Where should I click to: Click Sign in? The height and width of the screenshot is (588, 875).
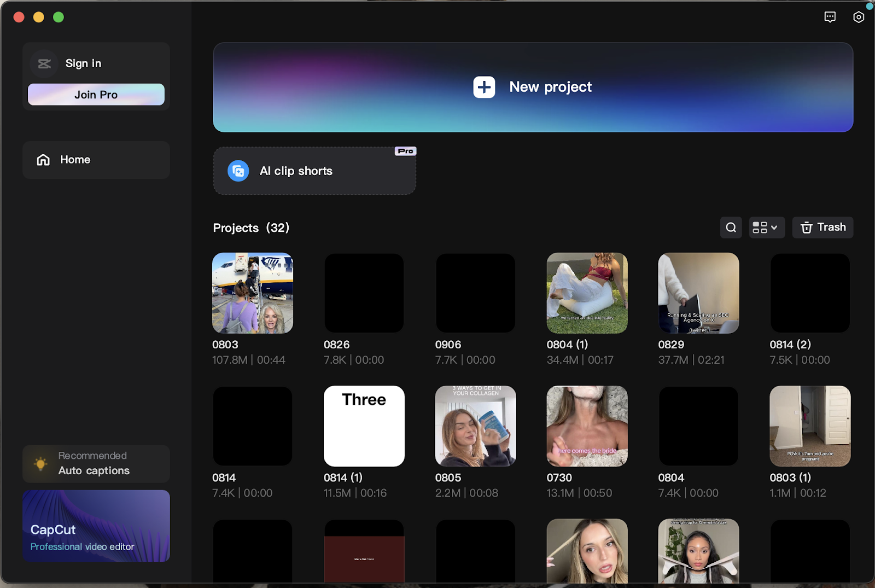(83, 63)
